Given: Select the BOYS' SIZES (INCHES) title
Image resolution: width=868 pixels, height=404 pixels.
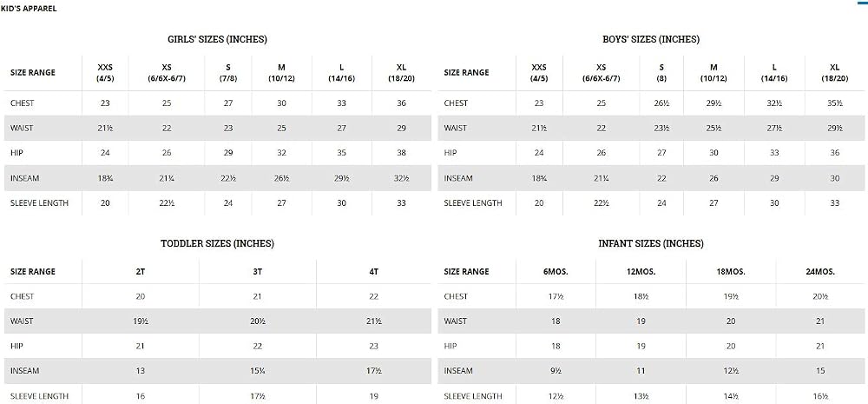Looking at the screenshot, I should [651, 39].
